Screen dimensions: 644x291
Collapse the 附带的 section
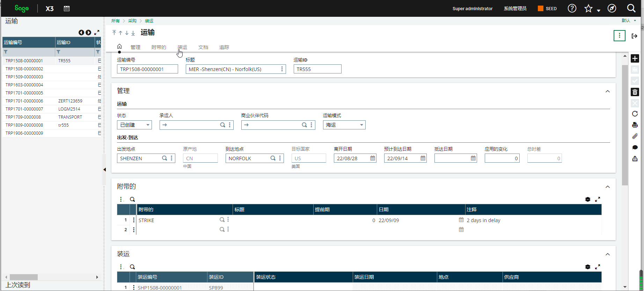coord(607,187)
